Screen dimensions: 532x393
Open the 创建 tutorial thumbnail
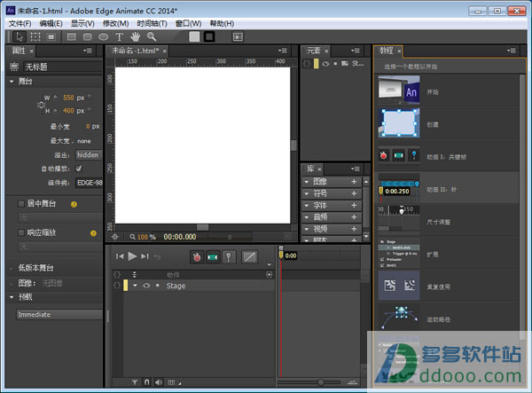pyautogui.click(x=399, y=123)
